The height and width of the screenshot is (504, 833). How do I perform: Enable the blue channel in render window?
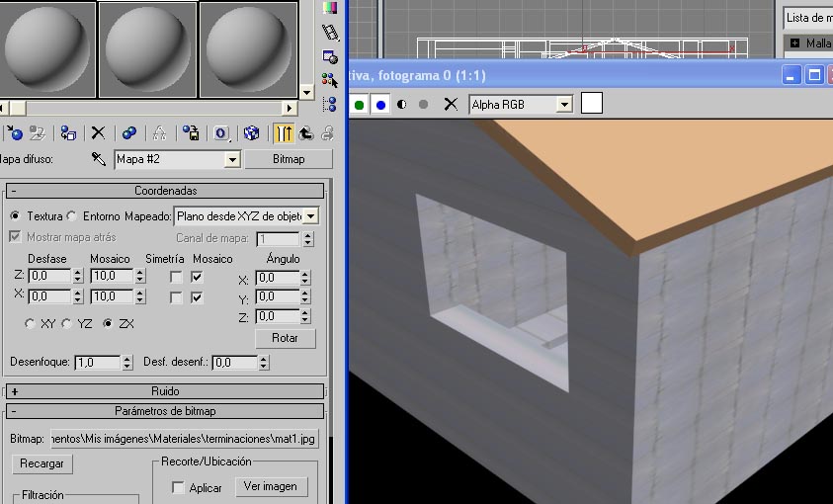[x=380, y=105]
